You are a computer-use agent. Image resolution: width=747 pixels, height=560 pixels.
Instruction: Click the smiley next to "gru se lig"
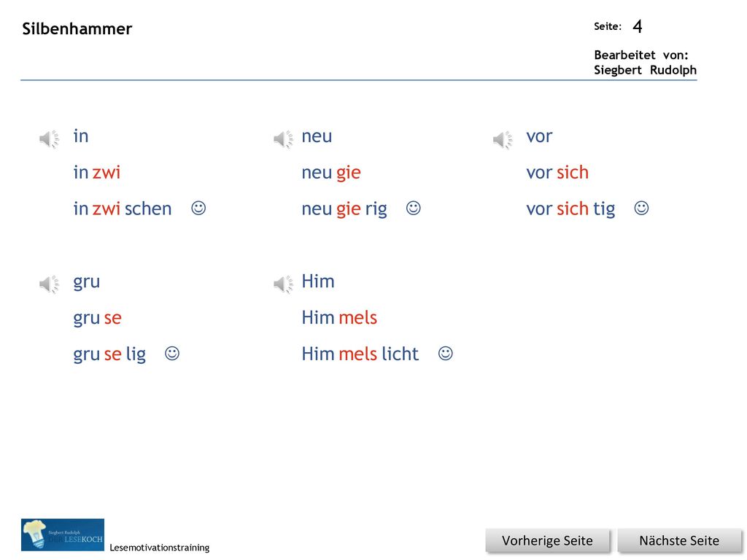point(172,354)
